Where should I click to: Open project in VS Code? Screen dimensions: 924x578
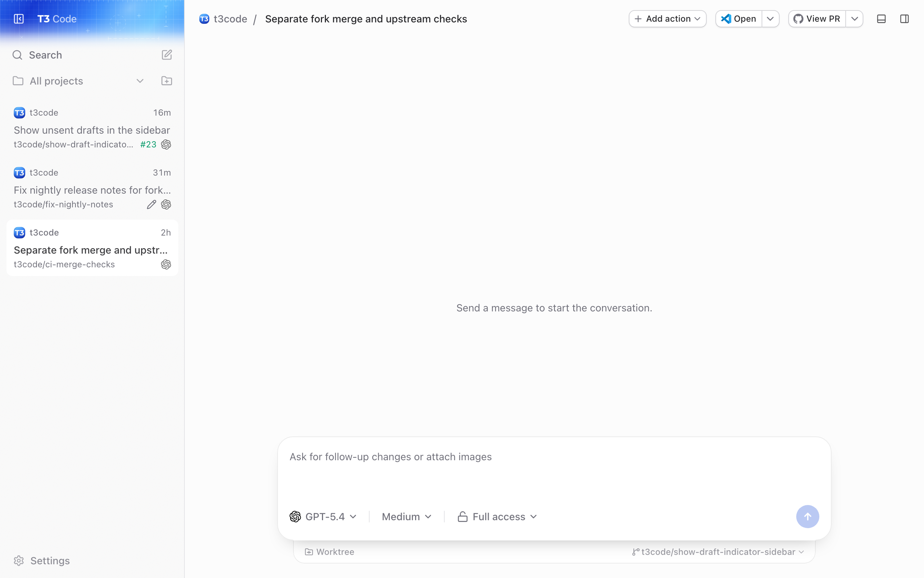pos(738,19)
